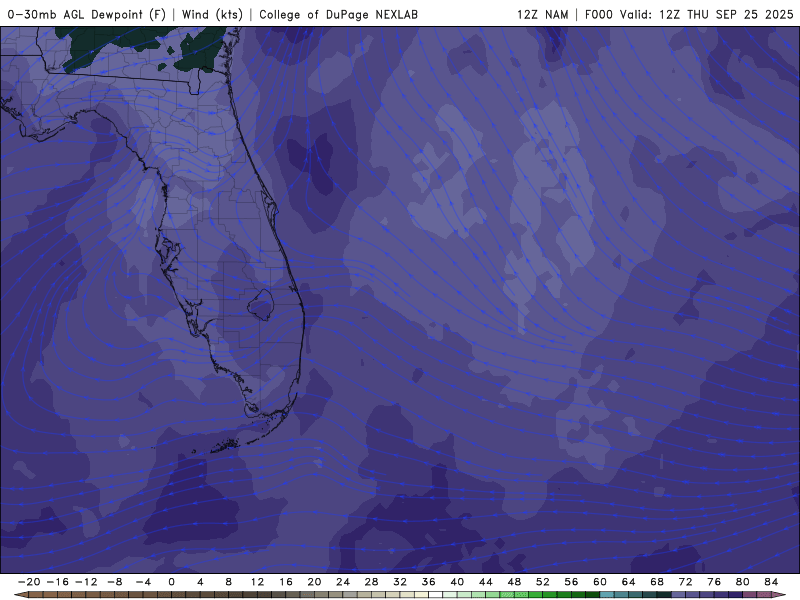Select the 12 label on the color scale
This screenshot has width=800, height=600.
[257, 582]
